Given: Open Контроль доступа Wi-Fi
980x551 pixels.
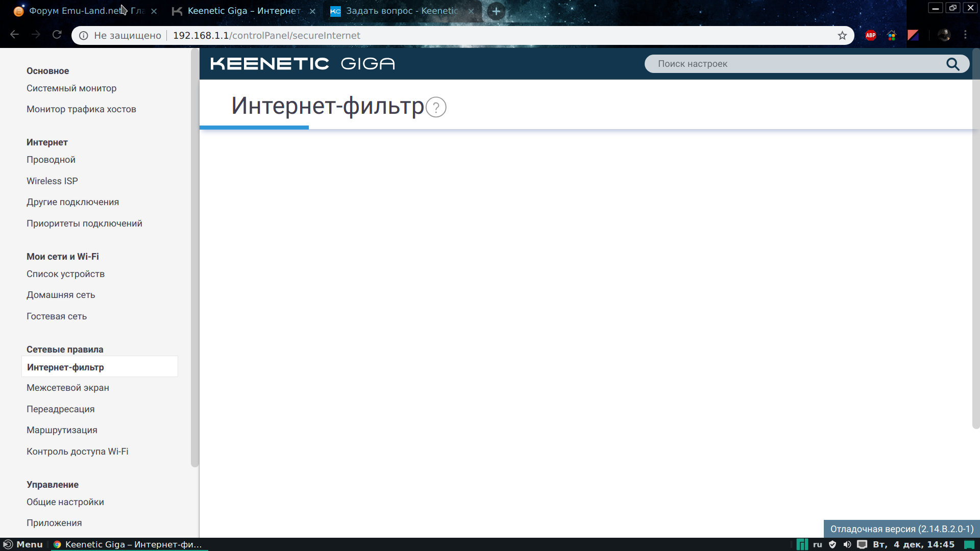Looking at the screenshot, I should coord(78,452).
